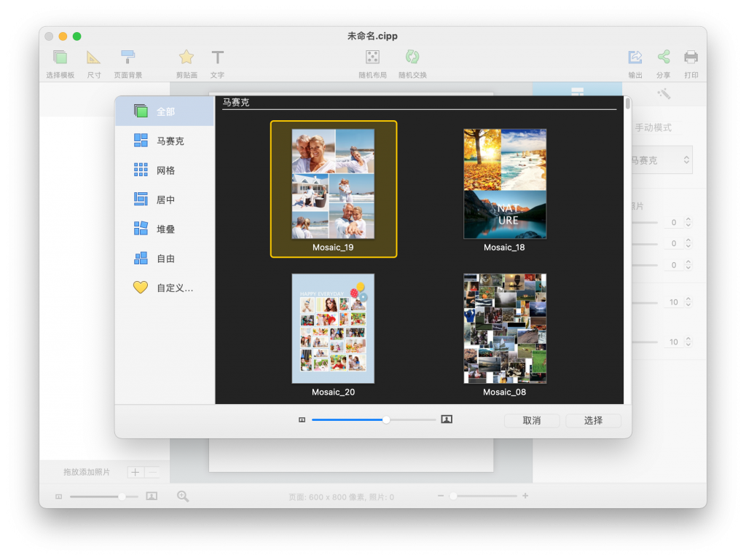This screenshot has height=560, width=746.
Task: Click the magic wand tab in right panel
Action: click(x=664, y=94)
